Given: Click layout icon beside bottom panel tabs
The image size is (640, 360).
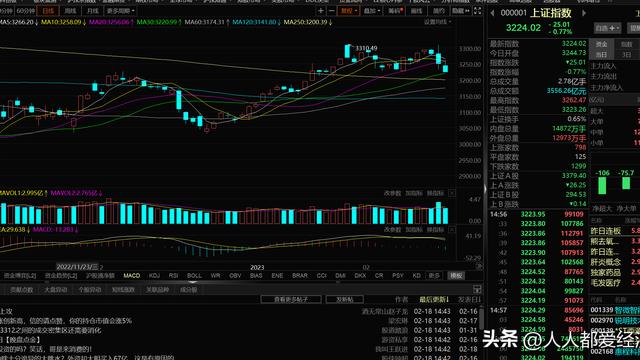Looking at the screenshot, I should tap(477, 289).
